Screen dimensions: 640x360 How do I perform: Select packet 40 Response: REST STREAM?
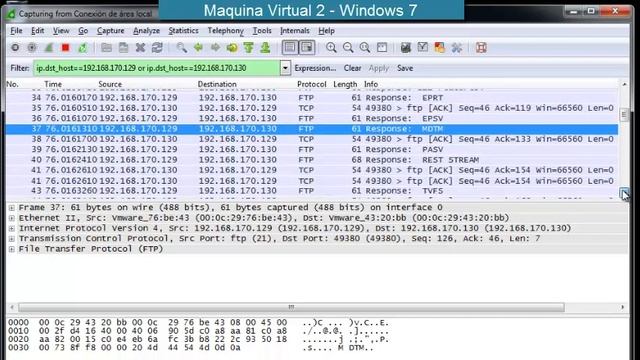point(312,160)
